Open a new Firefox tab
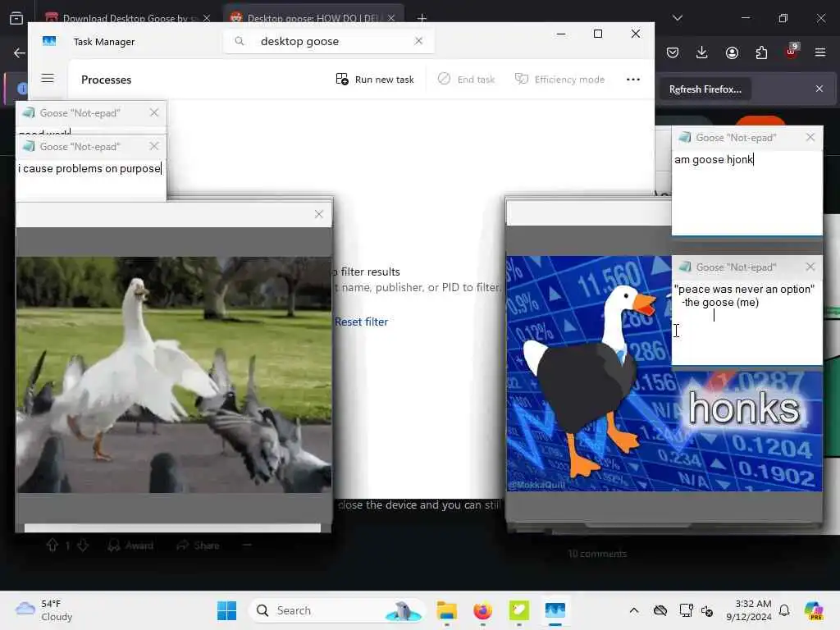The image size is (840, 630). 422,18
